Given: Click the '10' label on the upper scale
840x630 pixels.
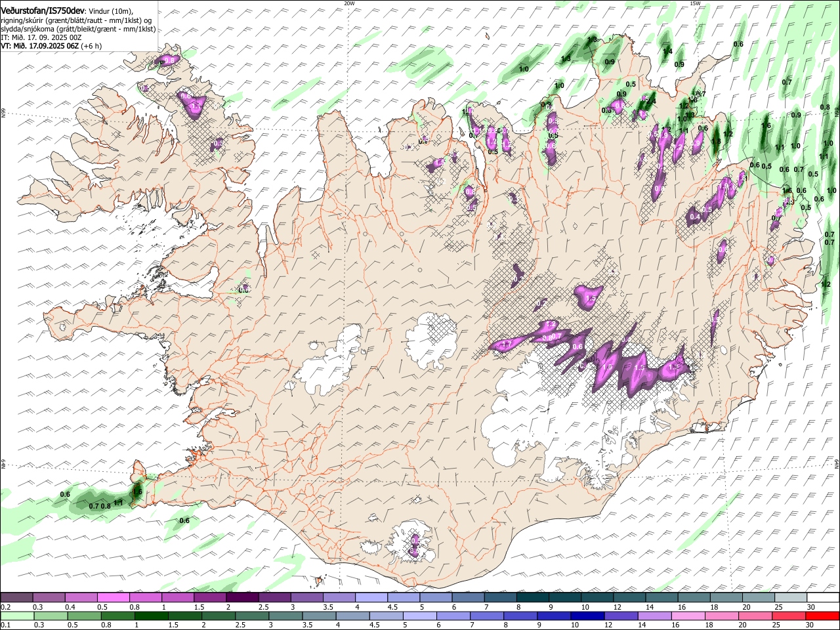Looking at the screenshot, I should click(x=585, y=607).
